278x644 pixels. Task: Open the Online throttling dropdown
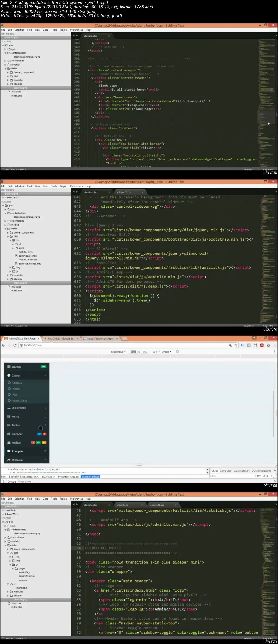click(x=167, y=352)
